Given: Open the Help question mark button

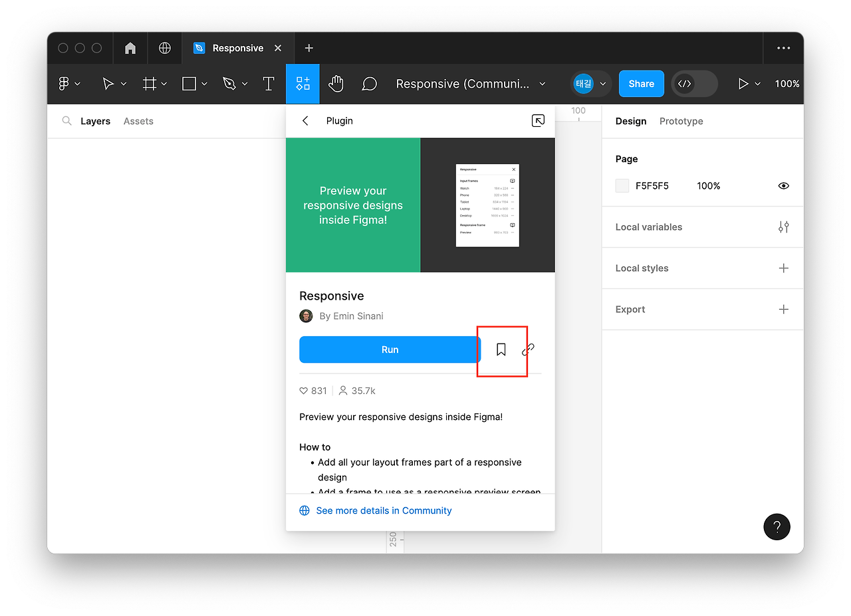Looking at the screenshot, I should point(777,527).
